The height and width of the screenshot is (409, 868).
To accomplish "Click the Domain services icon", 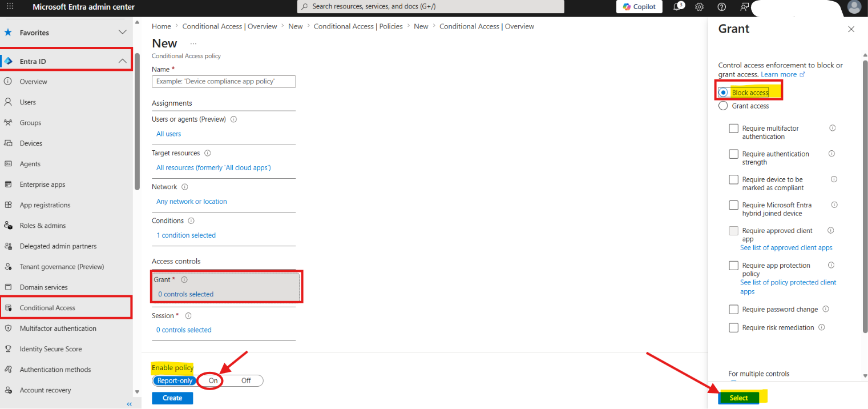I will click(x=8, y=287).
